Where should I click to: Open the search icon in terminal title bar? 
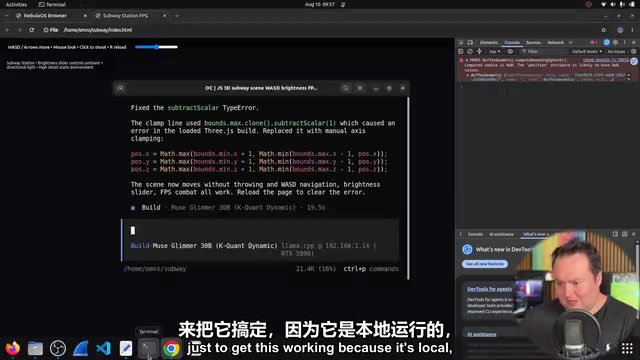(346, 88)
